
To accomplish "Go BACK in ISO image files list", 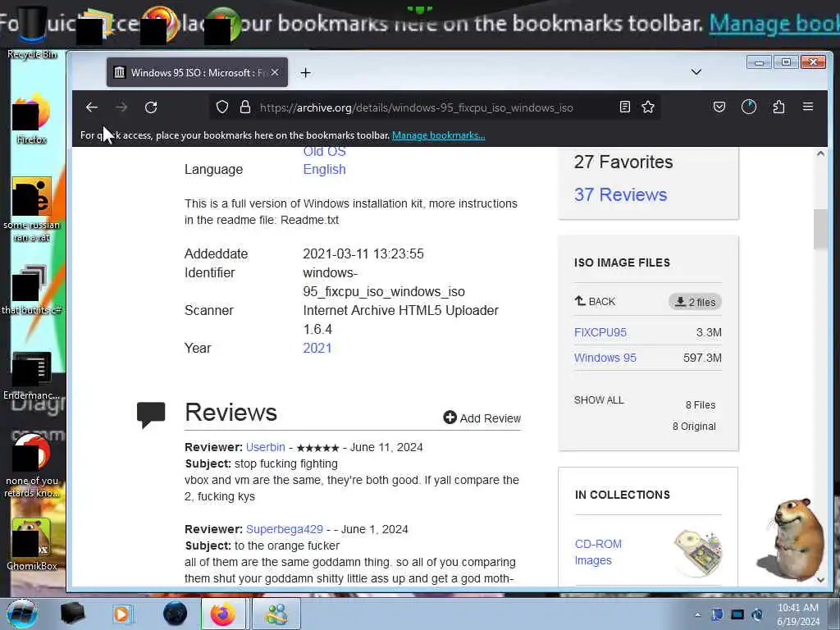I will click(595, 301).
